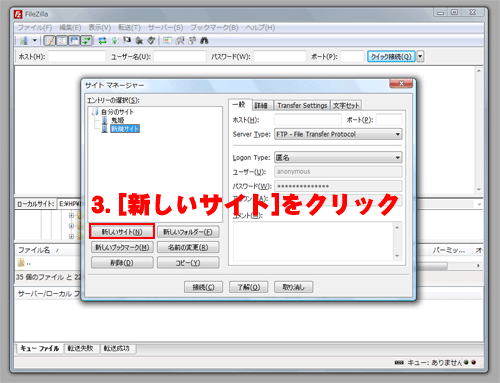Open the 表示(V) menu
The image size is (500, 383).
[100, 27]
